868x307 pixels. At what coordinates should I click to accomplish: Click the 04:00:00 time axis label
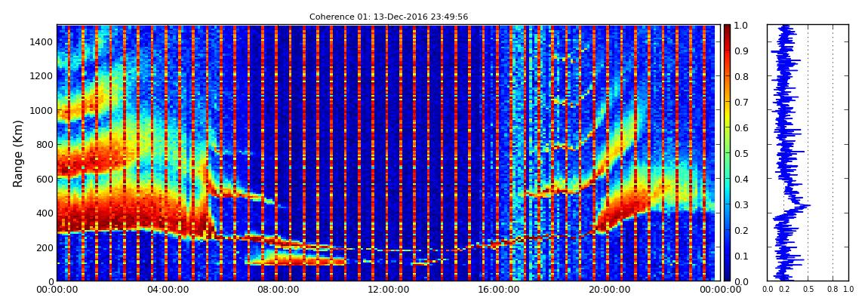(x=166, y=290)
